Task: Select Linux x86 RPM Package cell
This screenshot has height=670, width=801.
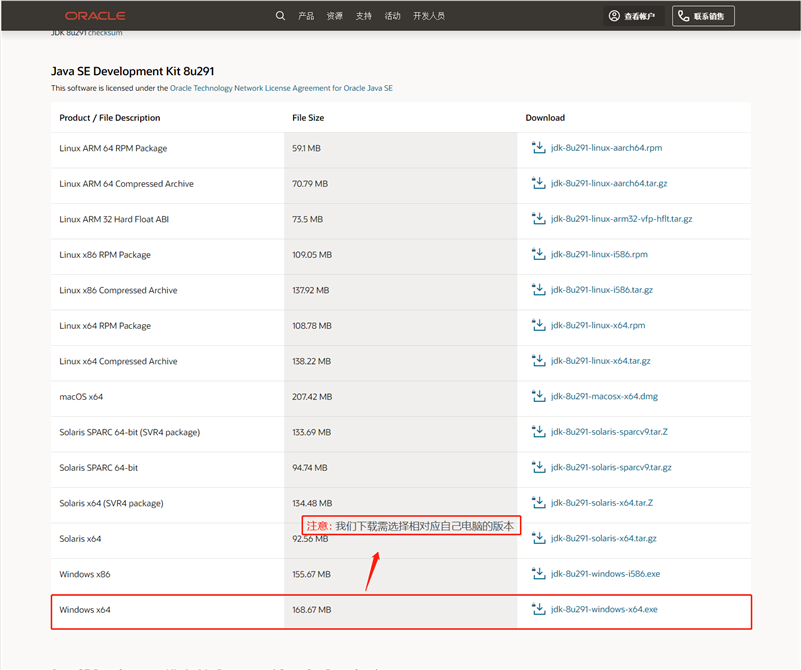Action: click(x=168, y=254)
